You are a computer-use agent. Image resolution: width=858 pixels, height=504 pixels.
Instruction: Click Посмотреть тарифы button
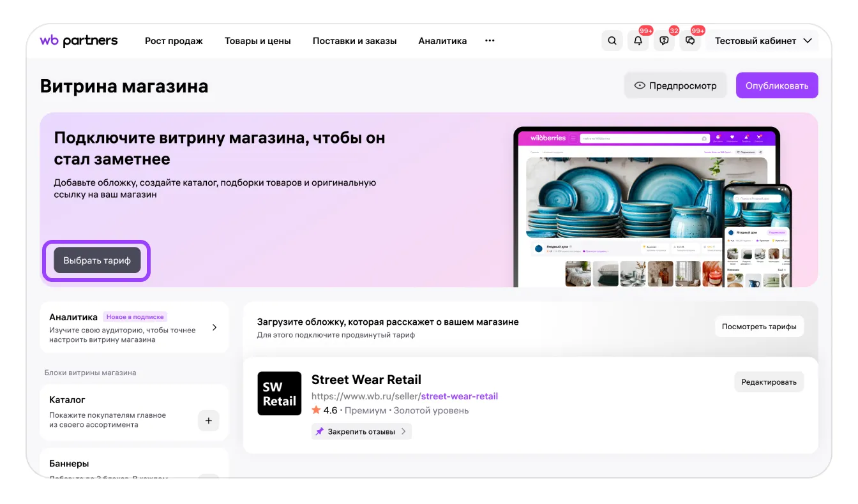758,327
